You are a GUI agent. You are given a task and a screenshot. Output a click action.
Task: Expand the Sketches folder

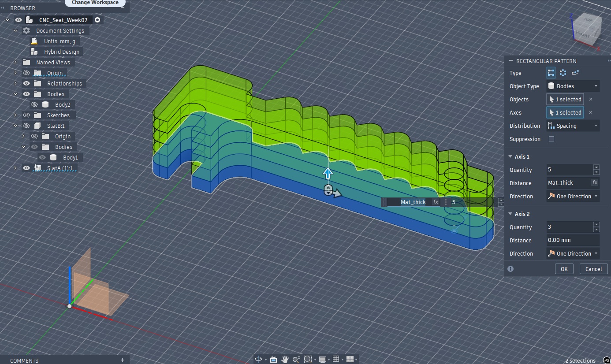click(15, 115)
